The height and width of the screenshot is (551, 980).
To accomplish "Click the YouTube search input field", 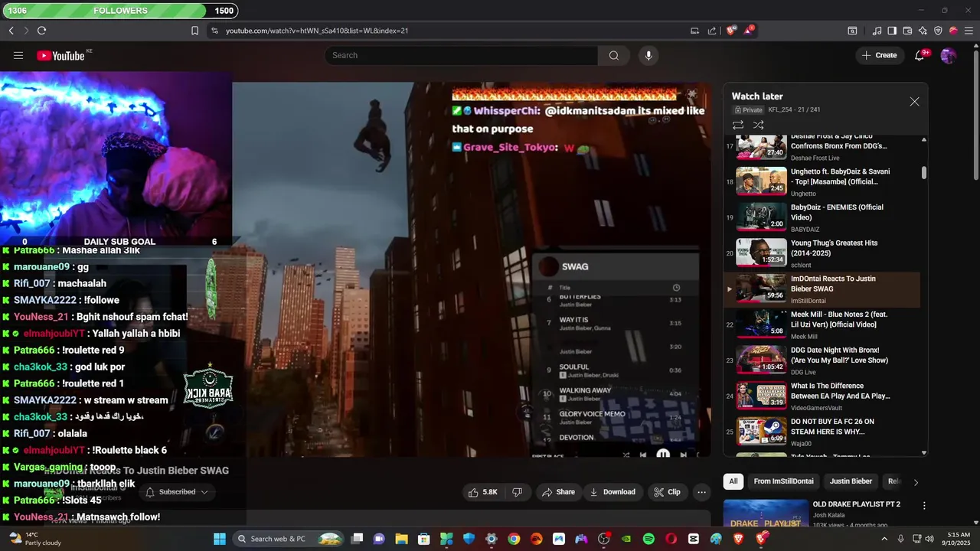I will pos(462,55).
